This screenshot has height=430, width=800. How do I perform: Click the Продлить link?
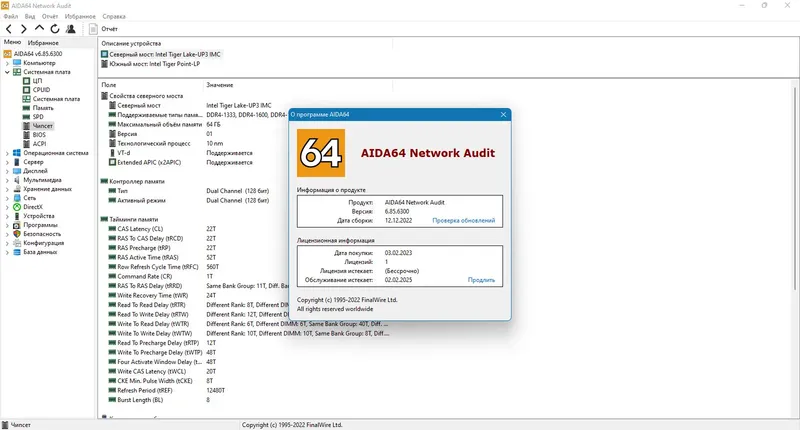click(x=481, y=280)
